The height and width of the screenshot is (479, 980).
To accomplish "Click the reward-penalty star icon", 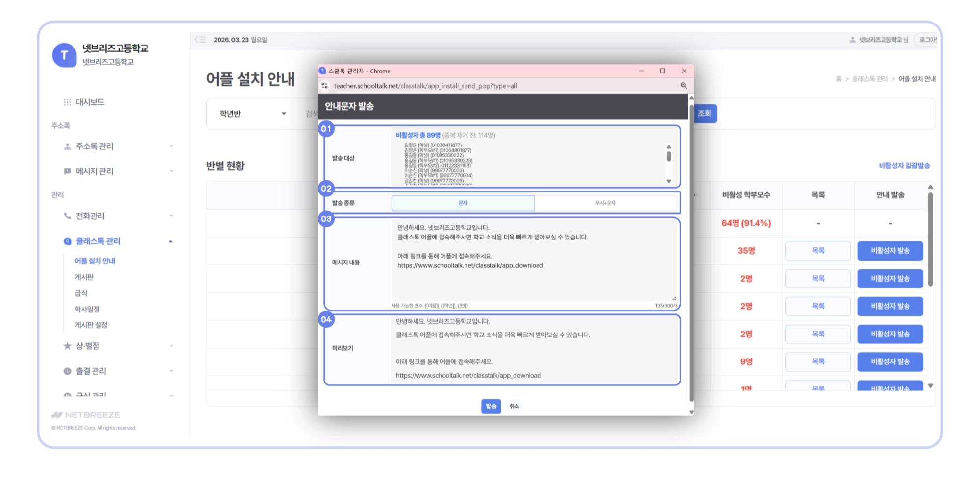I will (67, 346).
